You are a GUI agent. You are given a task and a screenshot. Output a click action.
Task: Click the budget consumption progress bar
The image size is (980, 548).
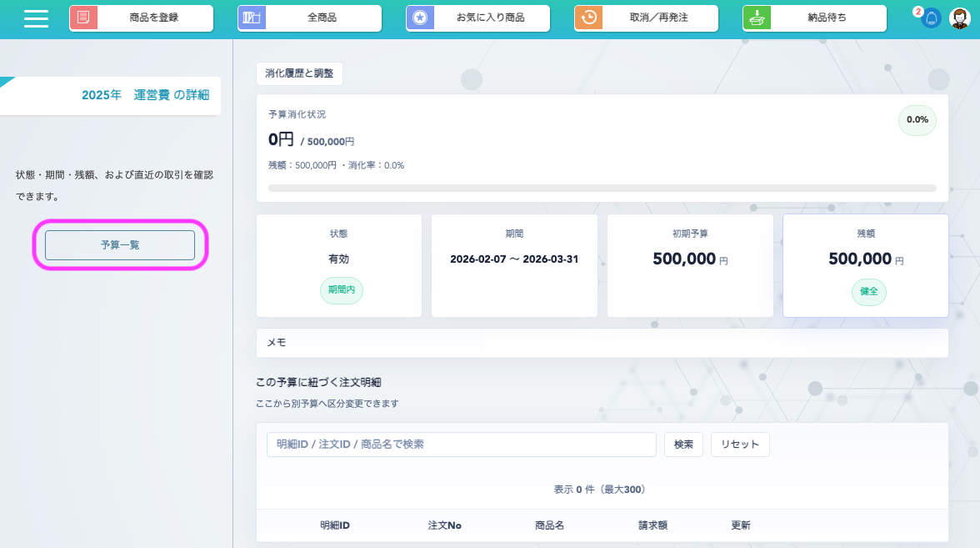click(602, 189)
